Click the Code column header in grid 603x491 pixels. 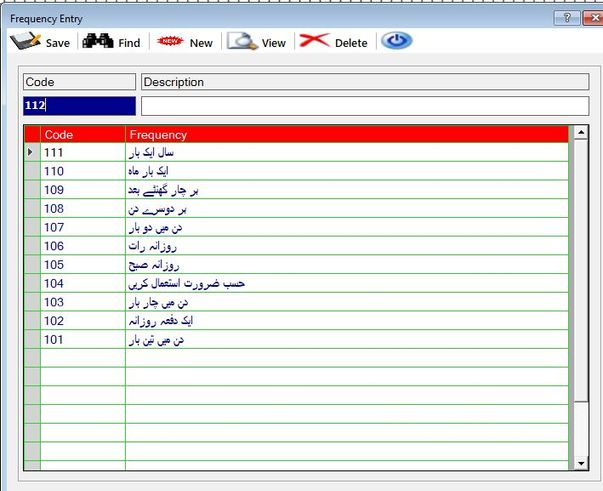tap(83, 135)
